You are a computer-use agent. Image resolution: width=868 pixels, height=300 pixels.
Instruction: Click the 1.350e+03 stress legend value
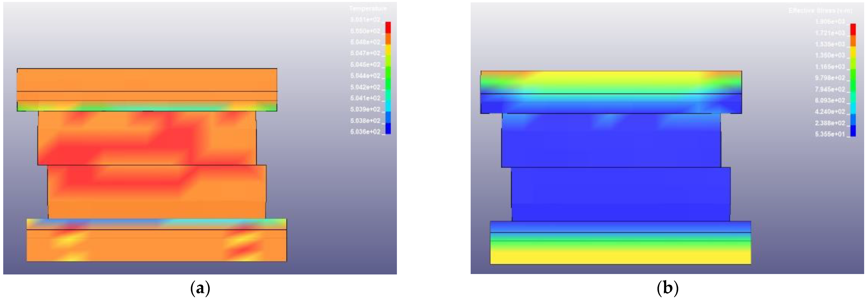coord(830,55)
